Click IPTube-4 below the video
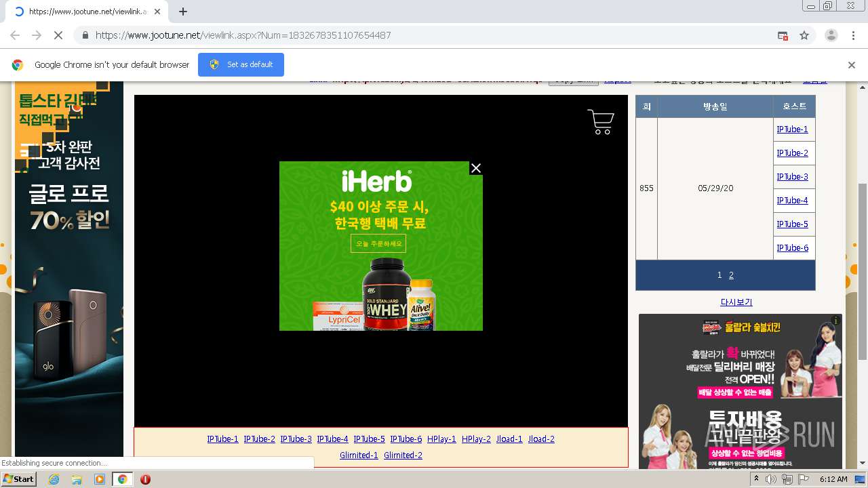 (x=332, y=439)
